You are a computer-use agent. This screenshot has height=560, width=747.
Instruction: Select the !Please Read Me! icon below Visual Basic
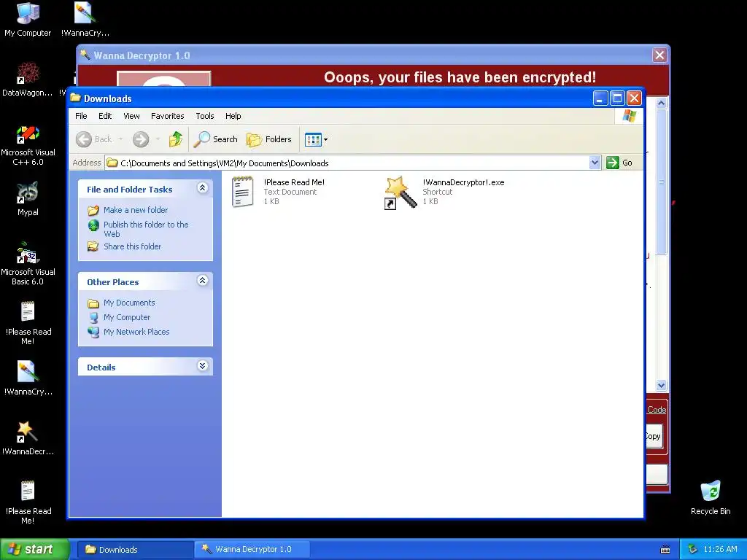[28, 324]
